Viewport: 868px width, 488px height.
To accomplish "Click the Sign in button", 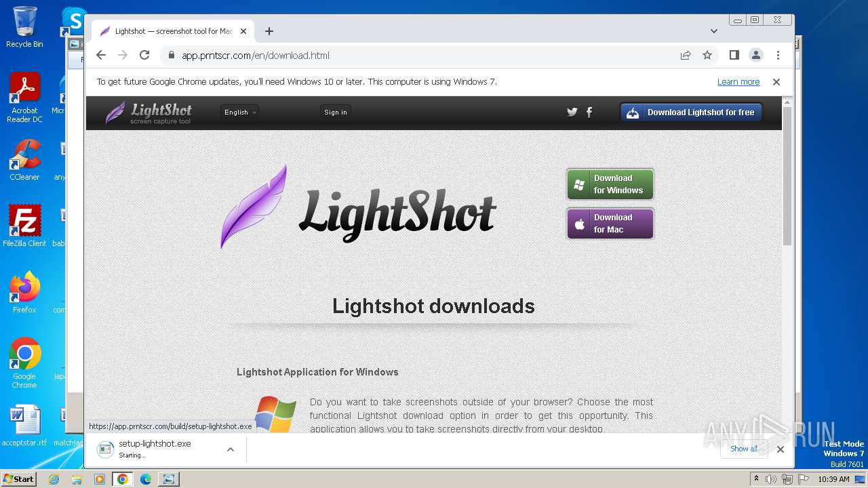I will [x=336, y=113].
